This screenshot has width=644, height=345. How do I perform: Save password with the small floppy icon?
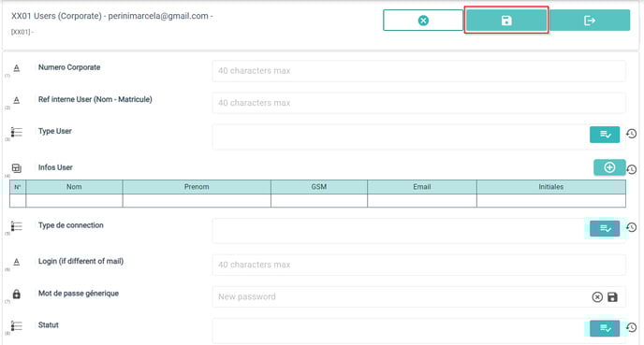tap(612, 297)
